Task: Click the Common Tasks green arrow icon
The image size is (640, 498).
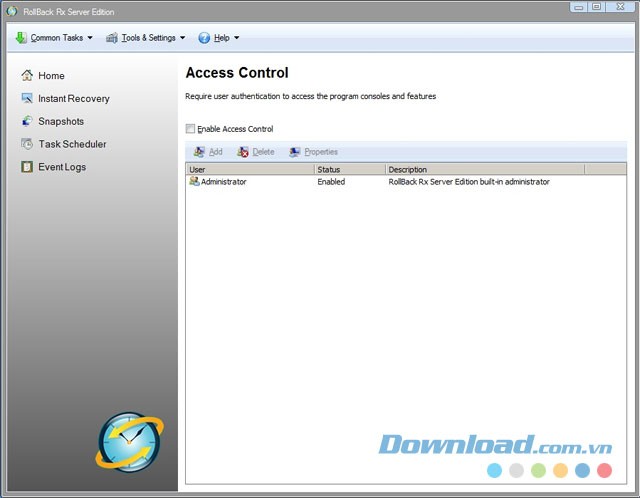Action: point(21,38)
